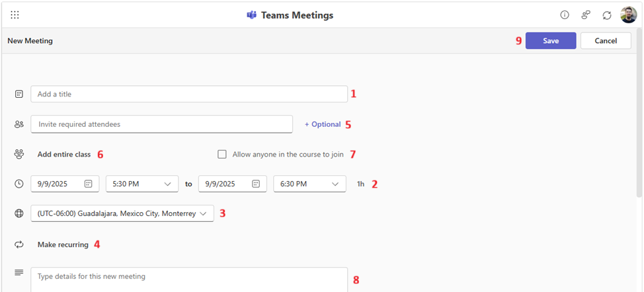Click the Save button
The height and width of the screenshot is (292, 644).
(x=551, y=41)
